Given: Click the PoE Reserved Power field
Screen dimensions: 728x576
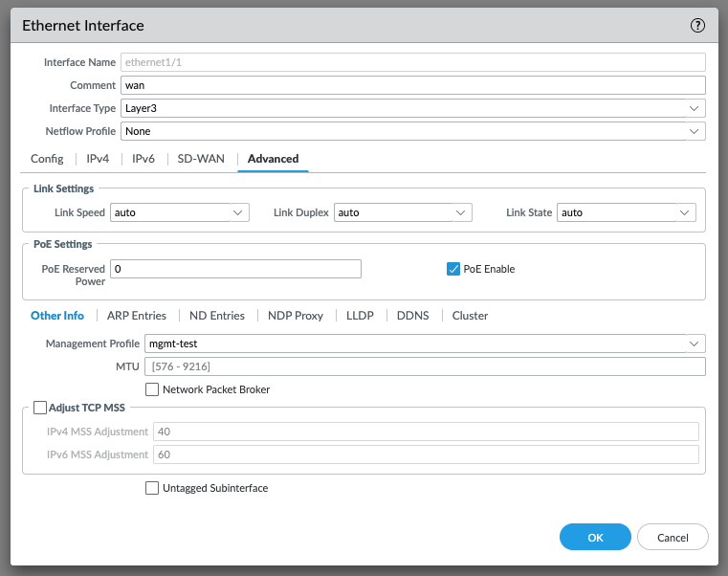Looking at the screenshot, I should (x=235, y=269).
